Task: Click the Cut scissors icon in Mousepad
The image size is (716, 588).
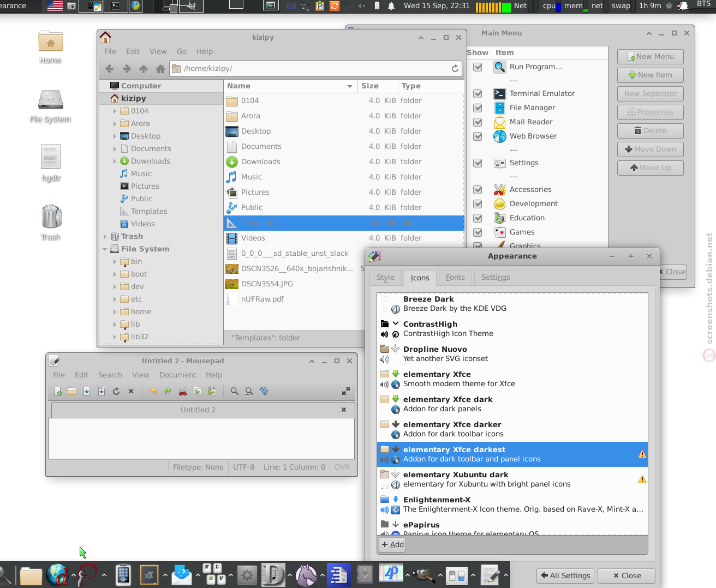Action: click(x=183, y=391)
